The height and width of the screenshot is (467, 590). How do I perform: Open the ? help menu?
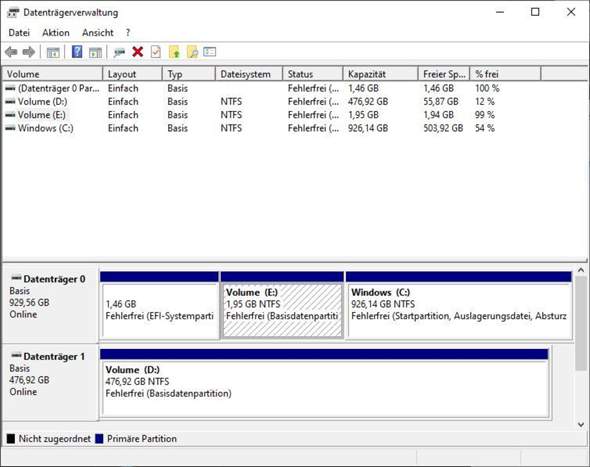[x=128, y=33]
